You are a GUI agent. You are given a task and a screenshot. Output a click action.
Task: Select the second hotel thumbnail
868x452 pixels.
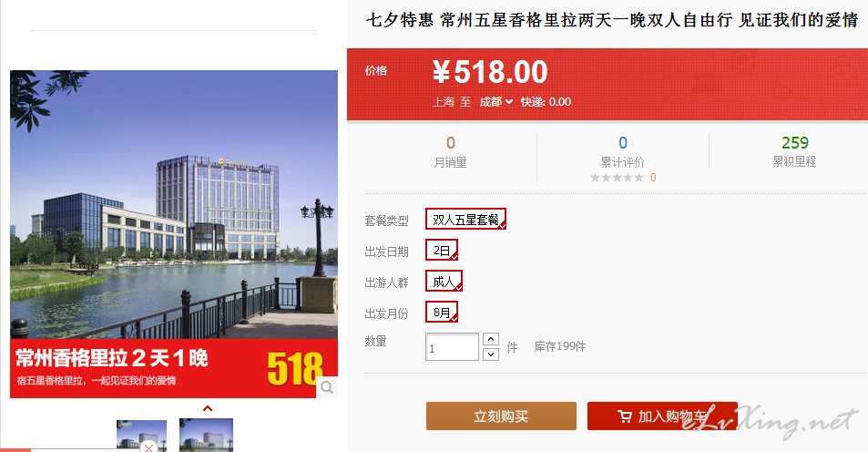pyautogui.click(x=206, y=436)
